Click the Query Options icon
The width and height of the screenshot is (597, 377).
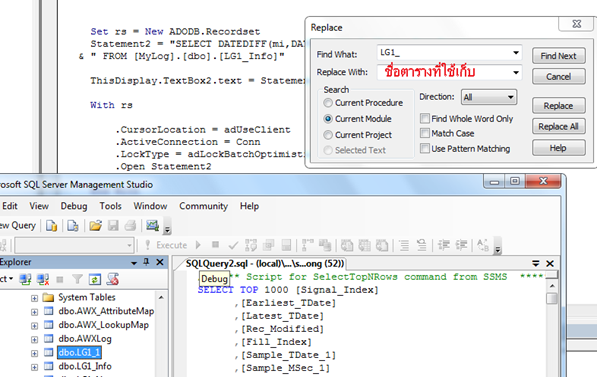(x=269, y=245)
